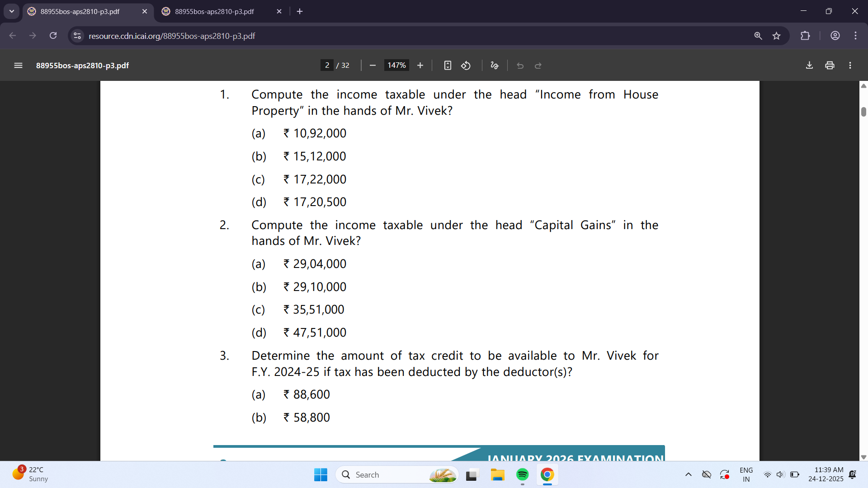Open PDF viewer more actions menu
This screenshot has width=868, height=488.
coord(850,66)
